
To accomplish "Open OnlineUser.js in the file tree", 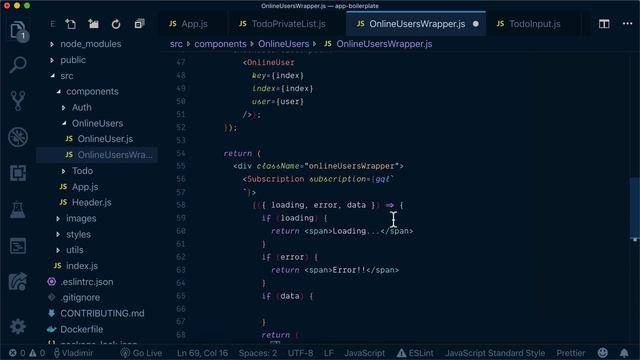I will pos(98,139).
